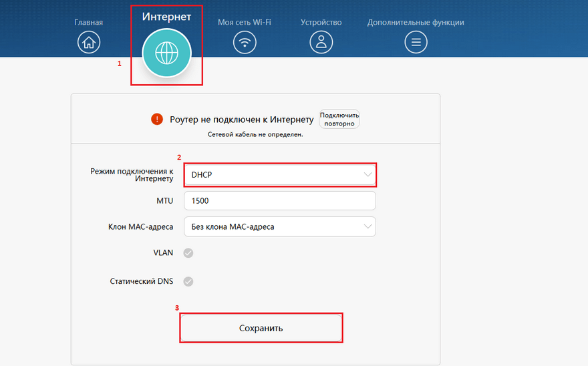Click into the MTU input field

pyautogui.click(x=279, y=201)
